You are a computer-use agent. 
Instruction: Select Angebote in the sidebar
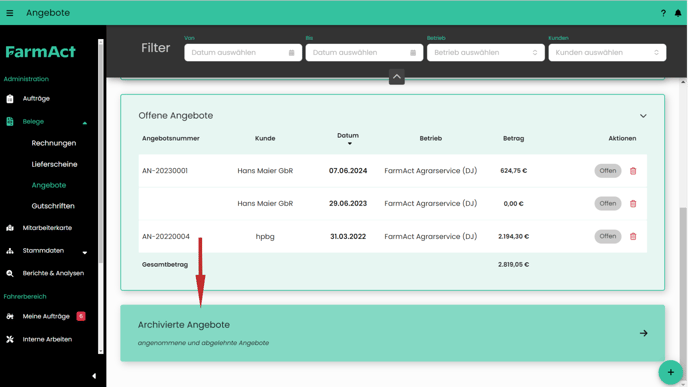click(x=49, y=185)
